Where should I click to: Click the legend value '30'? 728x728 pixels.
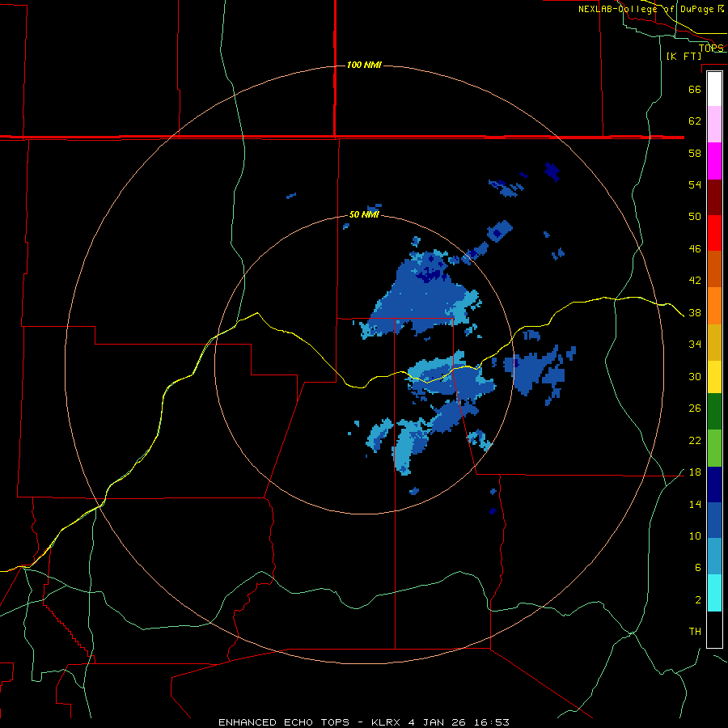[695, 376]
